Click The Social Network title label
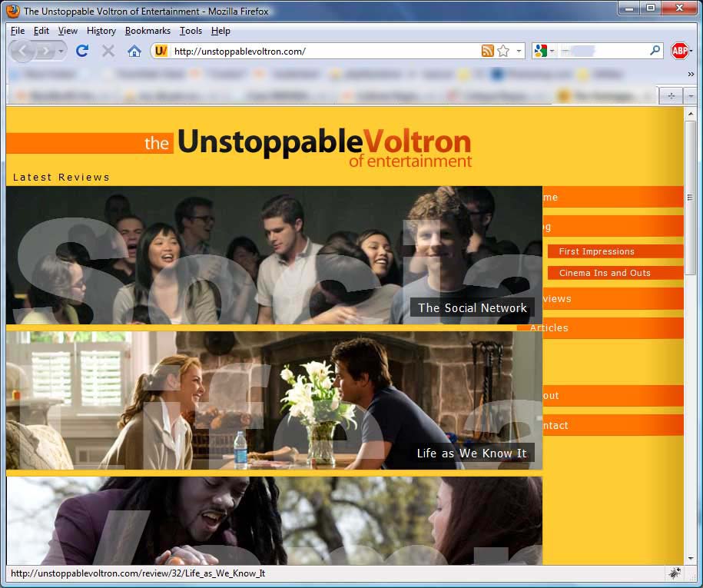 (472, 307)
